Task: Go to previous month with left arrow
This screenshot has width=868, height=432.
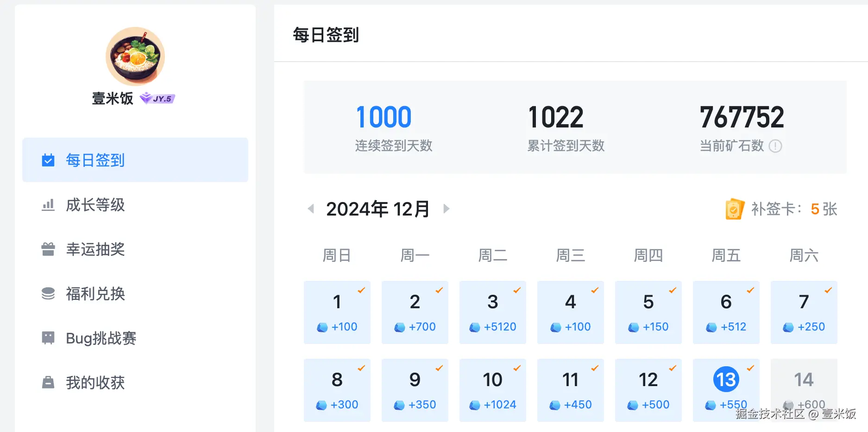Action: (x=311, y=209)
